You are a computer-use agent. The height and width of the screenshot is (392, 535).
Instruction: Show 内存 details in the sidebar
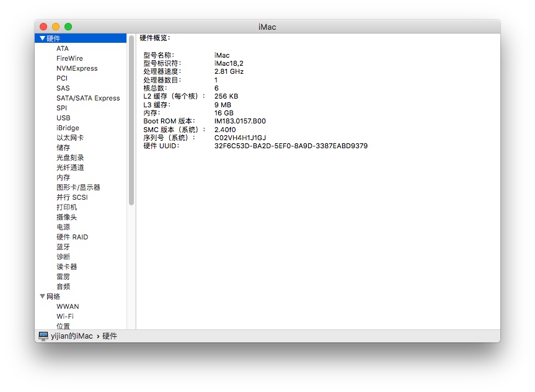63,177
